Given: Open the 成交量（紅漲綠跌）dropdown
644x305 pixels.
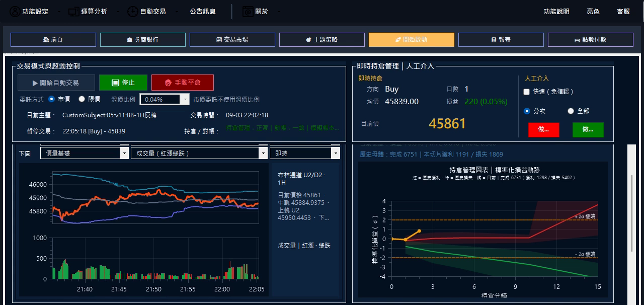Looking at the screenshot, I should [x=199, y=153].
